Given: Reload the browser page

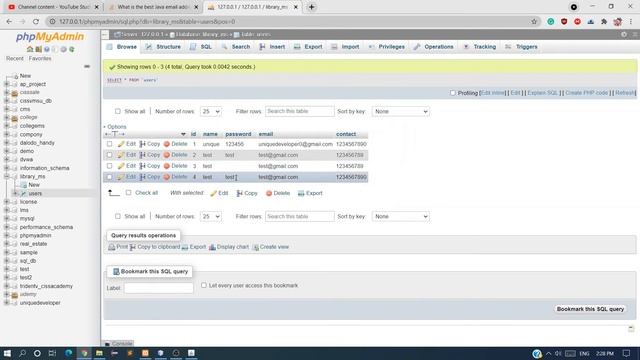Looking at the screenshot, I should pyautogui.click(x=36, y=22).
